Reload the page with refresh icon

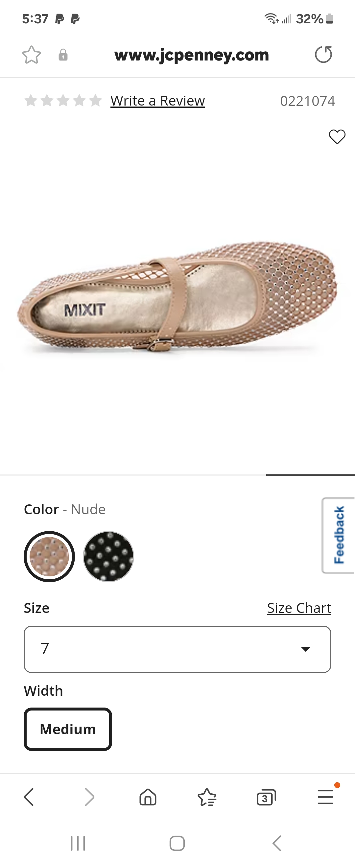pyautogui.click(x=323, y=55)
